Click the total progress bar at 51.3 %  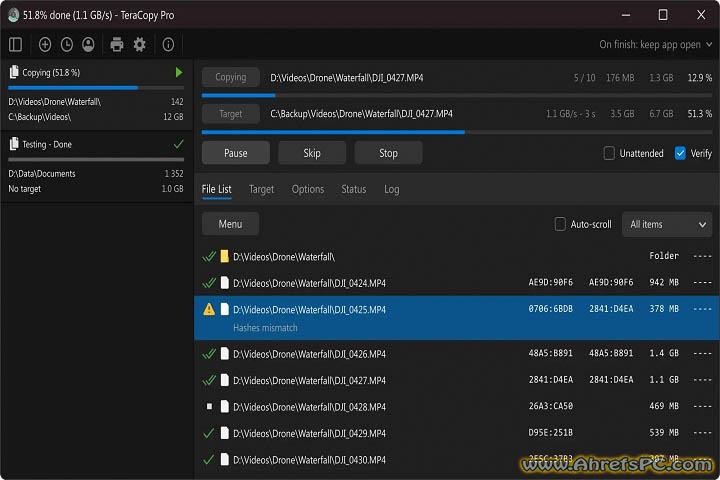point(457,132)
